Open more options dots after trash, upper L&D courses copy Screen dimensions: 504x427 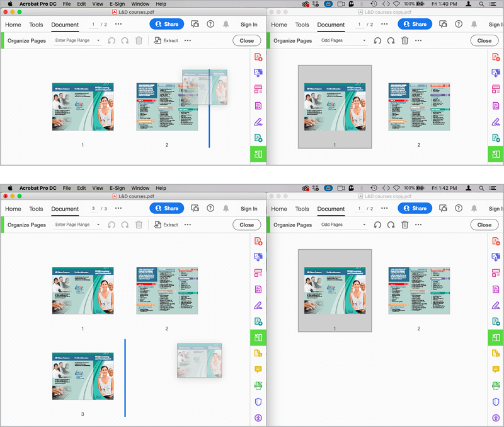tap(418, 40)
